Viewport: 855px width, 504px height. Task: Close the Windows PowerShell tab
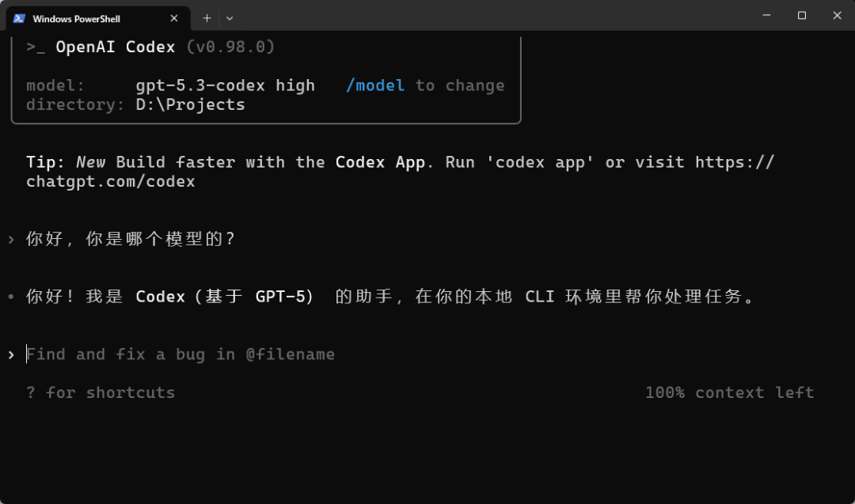click(174, 18)
